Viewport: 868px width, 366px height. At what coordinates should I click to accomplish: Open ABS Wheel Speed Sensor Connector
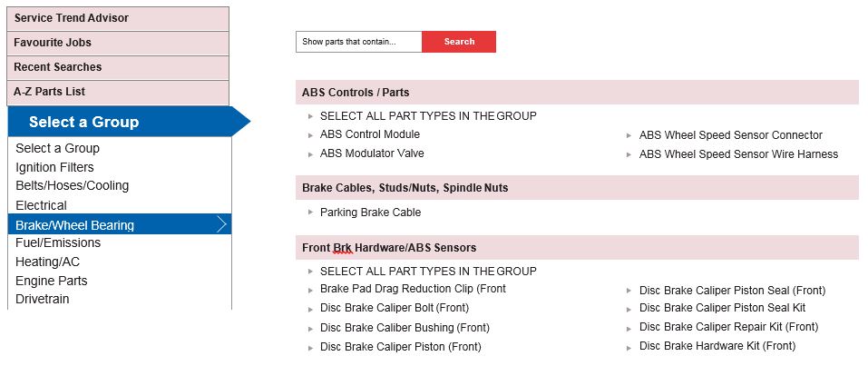point(730,135)
